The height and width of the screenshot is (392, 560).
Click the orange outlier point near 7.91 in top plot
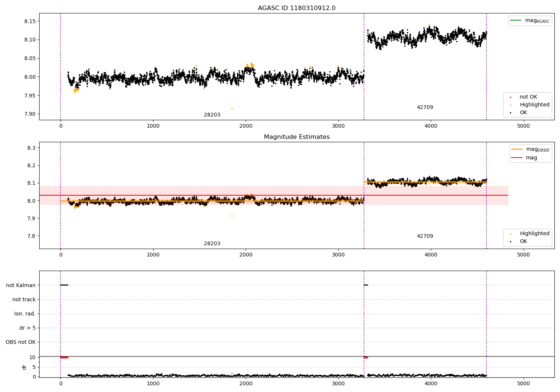(232, 109)
